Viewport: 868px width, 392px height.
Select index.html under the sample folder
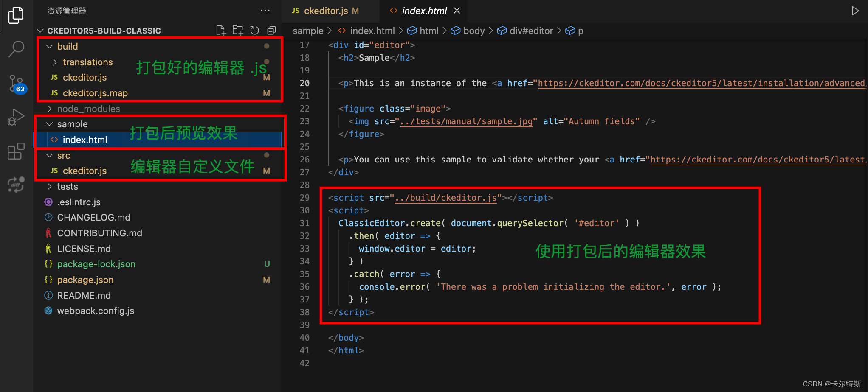85,139
